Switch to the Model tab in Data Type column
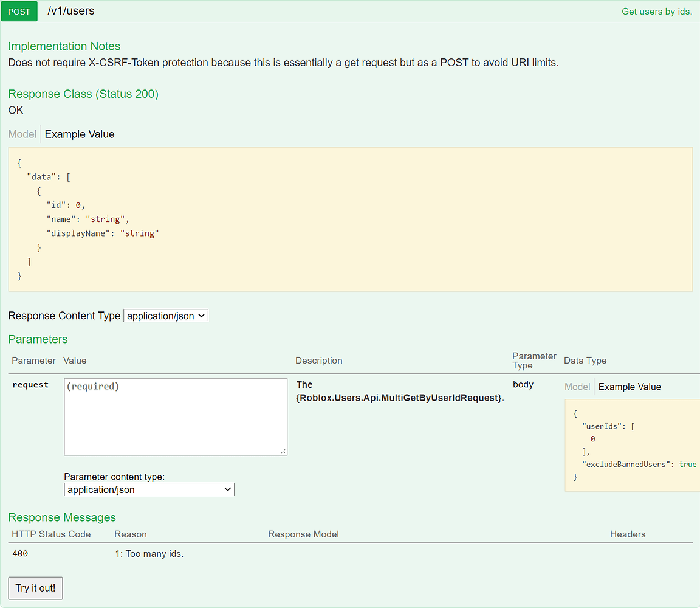Viewport: 700px width, 608px height. [x=577, y=387]
